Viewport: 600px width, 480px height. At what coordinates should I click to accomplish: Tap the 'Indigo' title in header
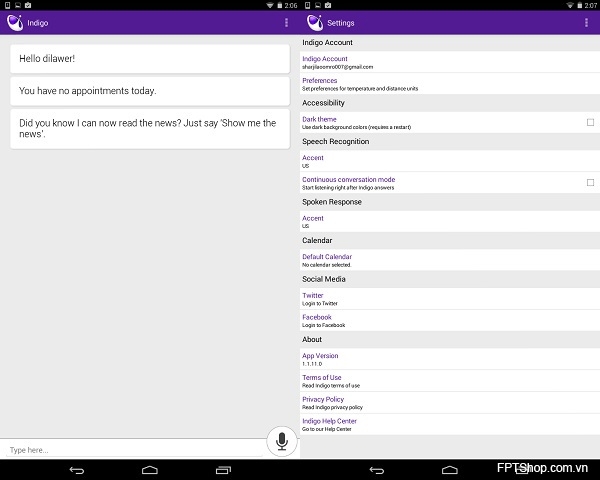click(38, 23)
